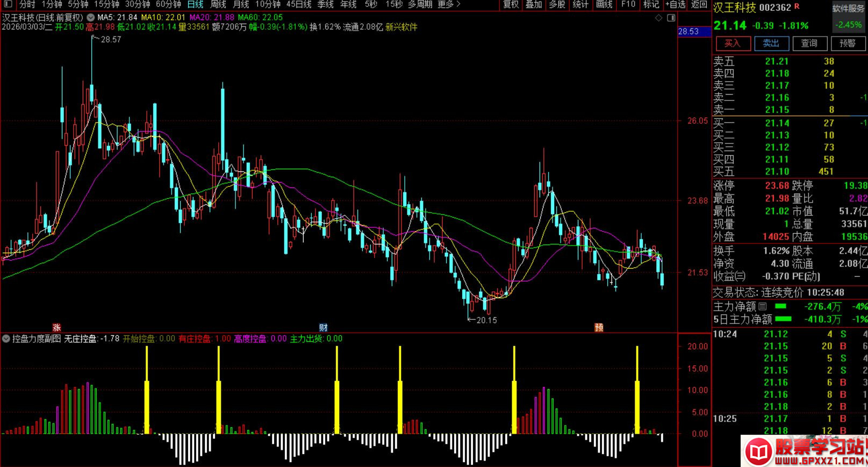Expand the 更多 period options
Image resolution: width=868 pixels, height=467 pixels.
pyautogui.click(x=449, y=4)
